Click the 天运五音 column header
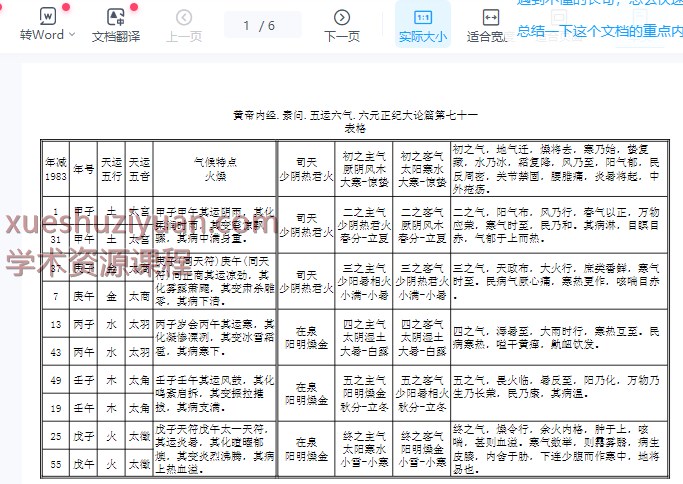 pyautogui.click(x=139, y=167)
